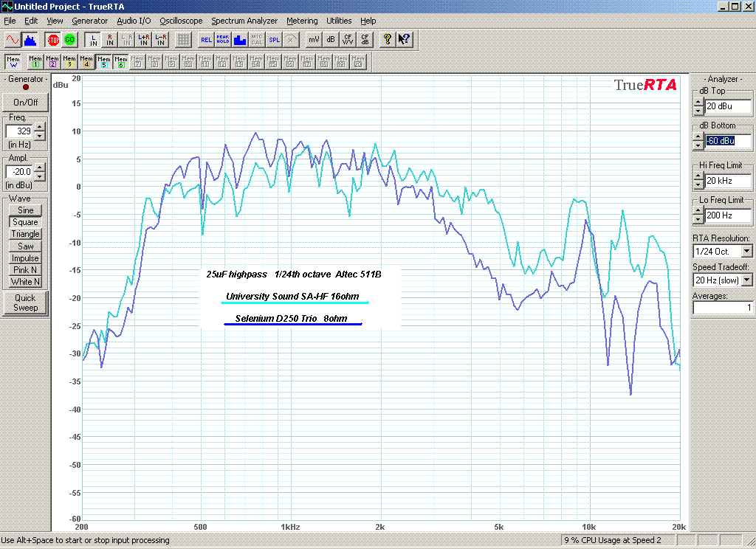
Task: Click the dB Bottom -60 dBu field
Action: [728, 141]
